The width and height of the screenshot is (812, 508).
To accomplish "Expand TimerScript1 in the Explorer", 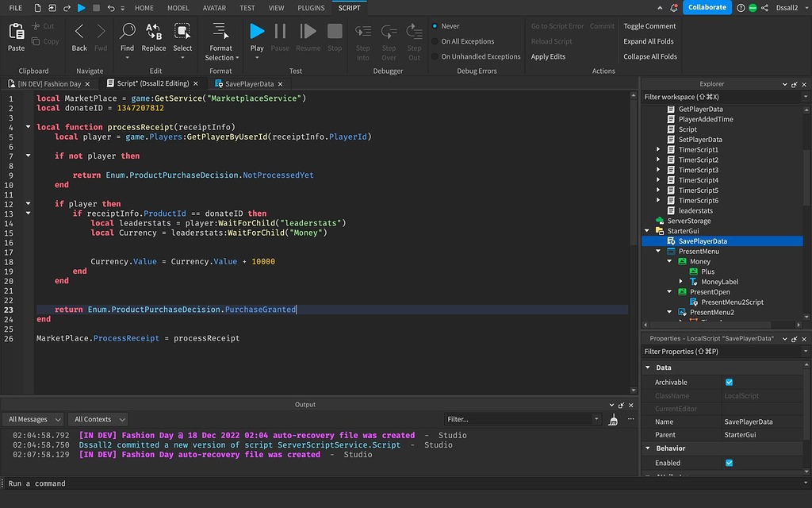I will [657, 149].
